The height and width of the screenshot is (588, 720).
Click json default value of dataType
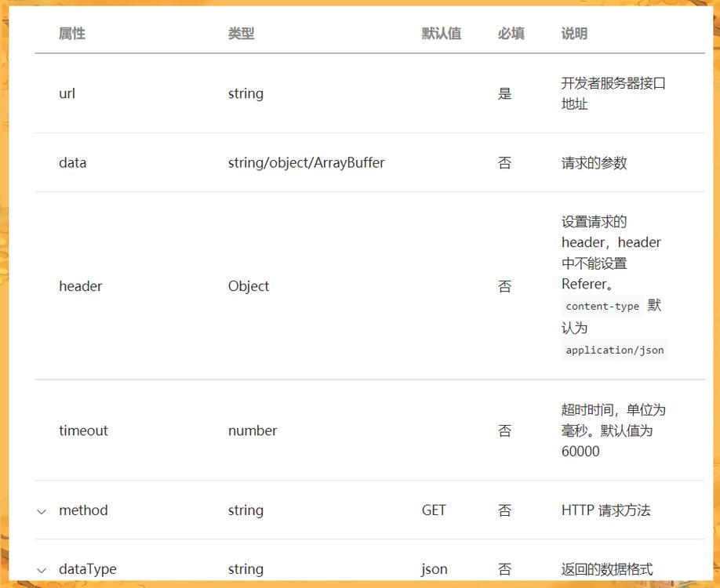[434, 569]
